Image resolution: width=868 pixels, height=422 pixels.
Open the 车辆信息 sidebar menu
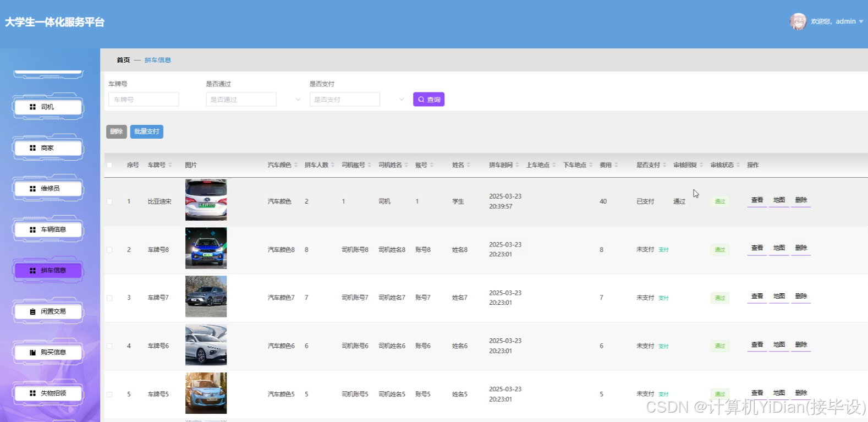point(48,229)
